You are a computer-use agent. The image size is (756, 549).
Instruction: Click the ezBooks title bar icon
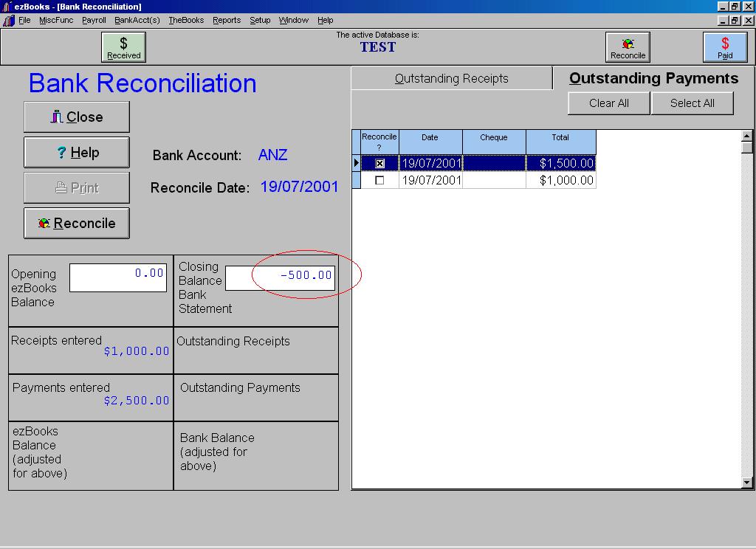point(7,6)
